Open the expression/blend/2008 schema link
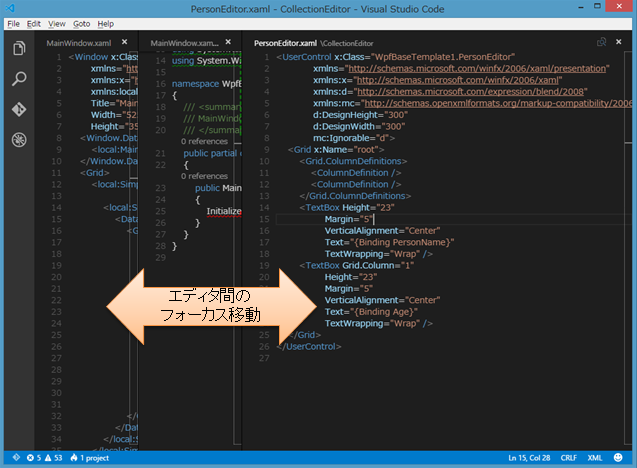The image size is (637, 468). (x=470, y=91)
